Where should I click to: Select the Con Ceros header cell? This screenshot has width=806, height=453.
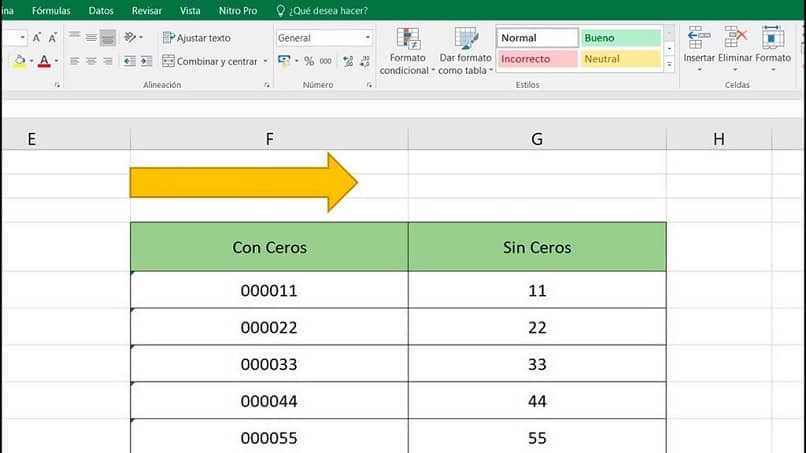point(269,247)
